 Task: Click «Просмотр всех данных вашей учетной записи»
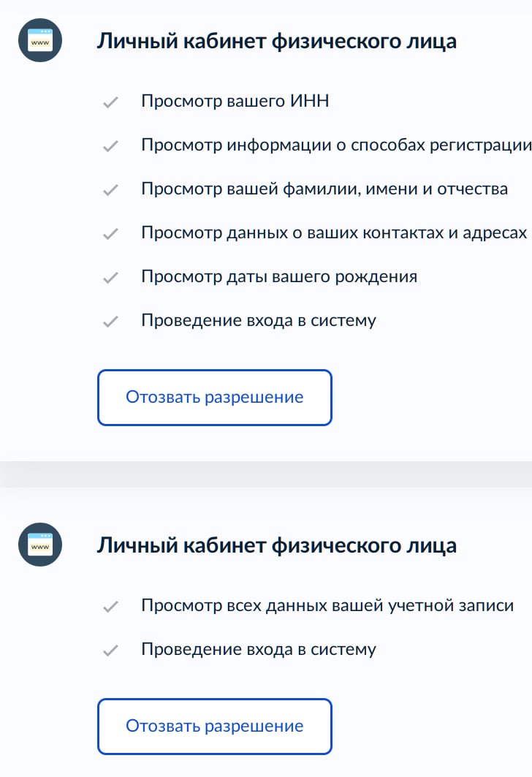(327, 605)
